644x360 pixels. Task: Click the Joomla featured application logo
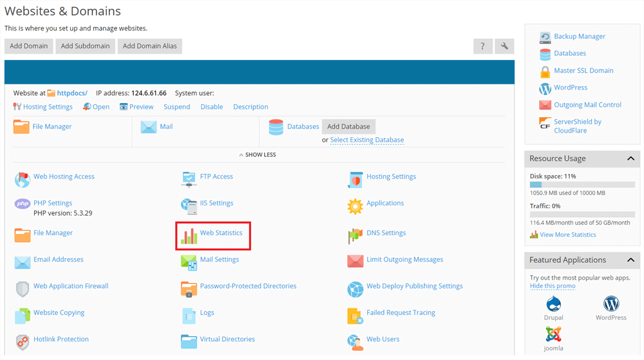coord(553,334)
